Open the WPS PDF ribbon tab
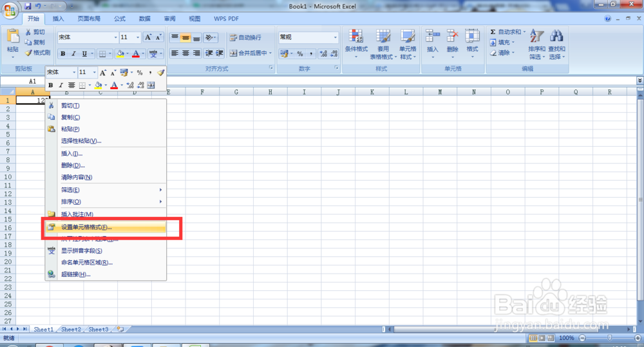This screenshot has height=347, width=644. (226, 19)
